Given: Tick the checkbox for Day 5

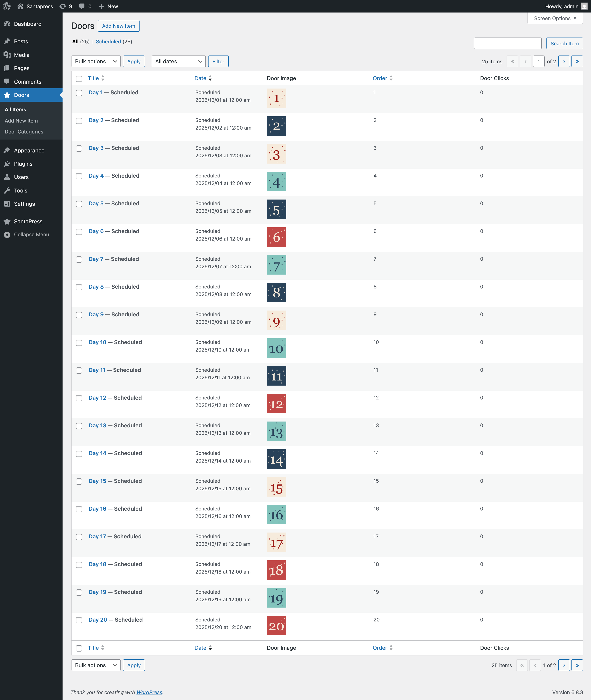Looking at the screenshot, I should (79, 204).
